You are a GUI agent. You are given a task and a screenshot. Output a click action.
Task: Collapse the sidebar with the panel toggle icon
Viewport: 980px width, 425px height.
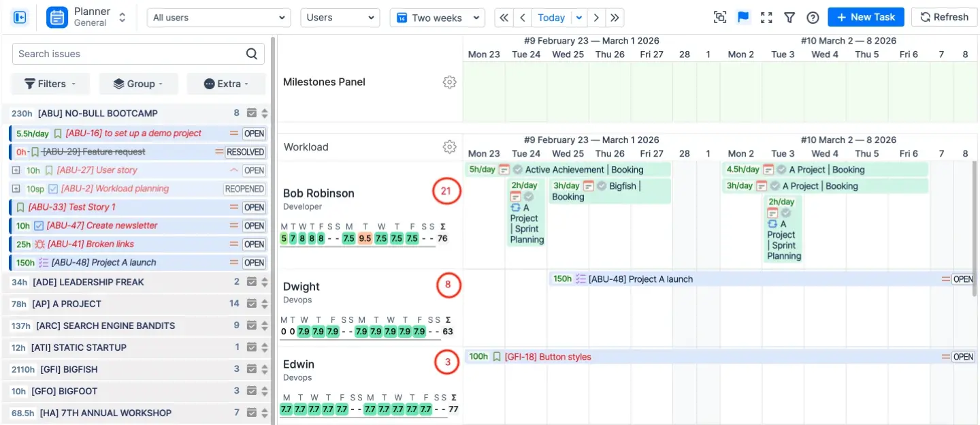pyautogui.click(x=20, y=17)
